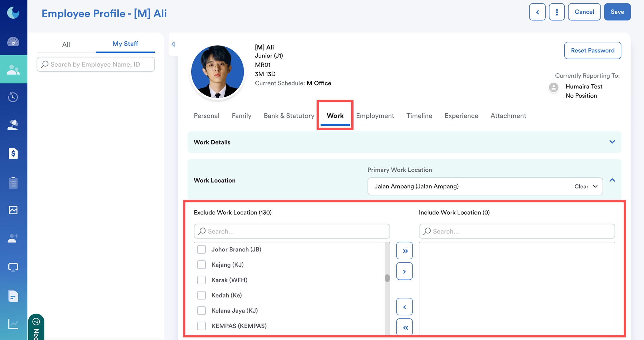
Task: Open the dashboard gauge icon in sidebar
Action: click(x=13, y=42)
